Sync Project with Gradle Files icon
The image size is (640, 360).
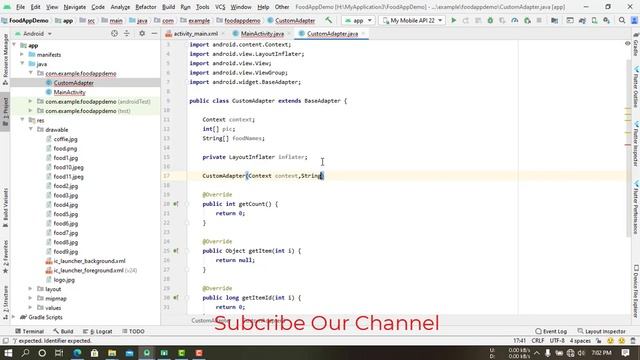[x=582, y=20]
